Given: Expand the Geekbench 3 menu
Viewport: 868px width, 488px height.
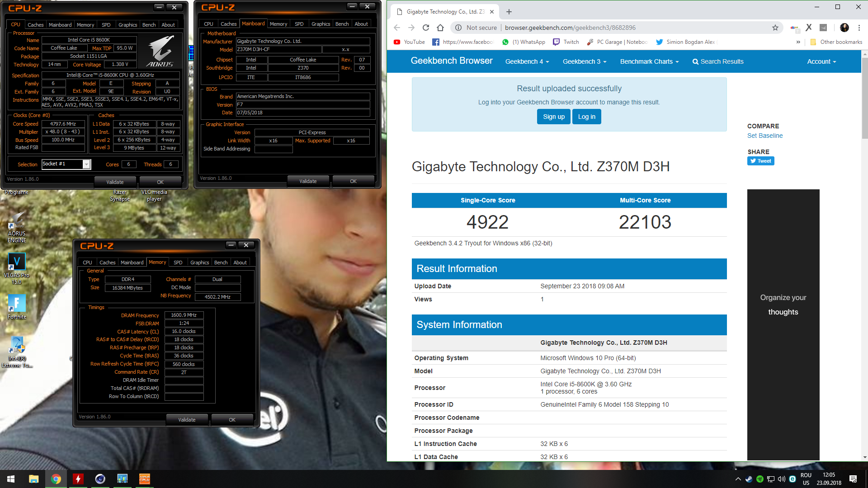Looking at the screenshot, I should (x=584, y=61).
